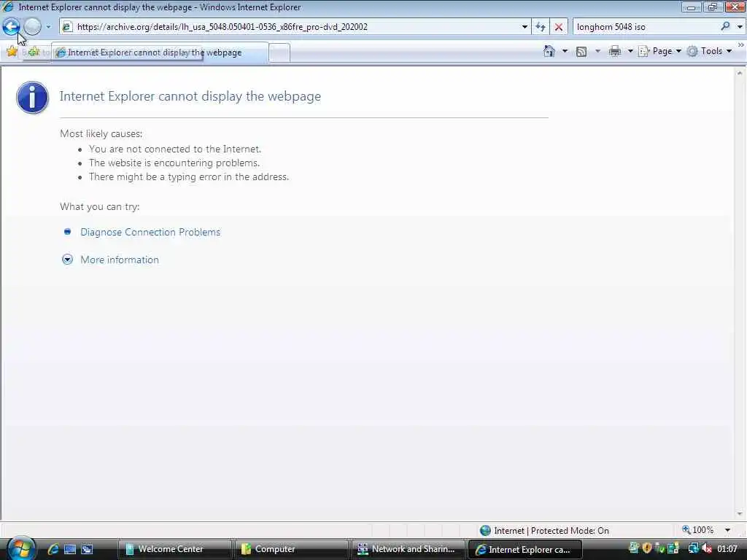747x560 pixels.
Task: Click the Internet zone globe status icon
Action: [485, 531]
